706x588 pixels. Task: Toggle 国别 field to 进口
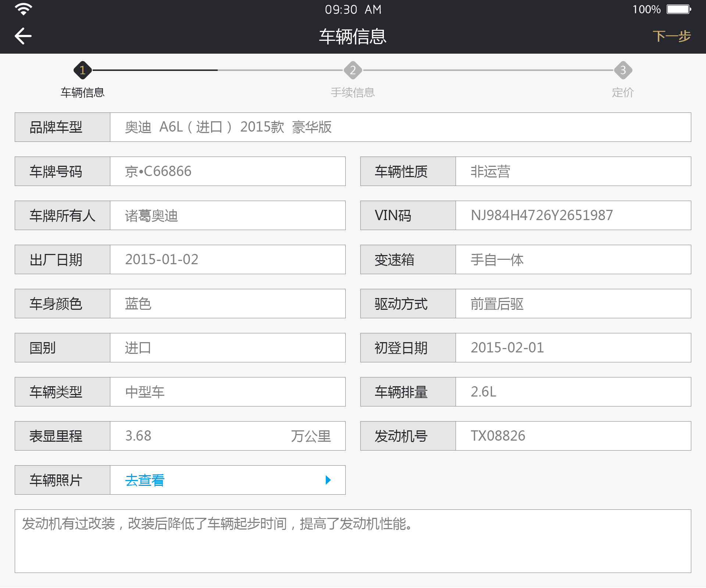(x=228, y=347)
